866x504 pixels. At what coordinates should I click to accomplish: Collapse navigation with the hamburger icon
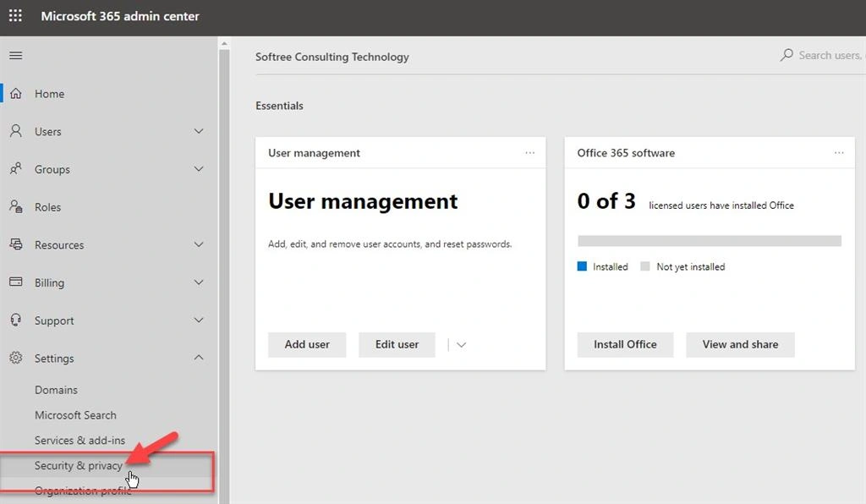[x=15, y=55]
